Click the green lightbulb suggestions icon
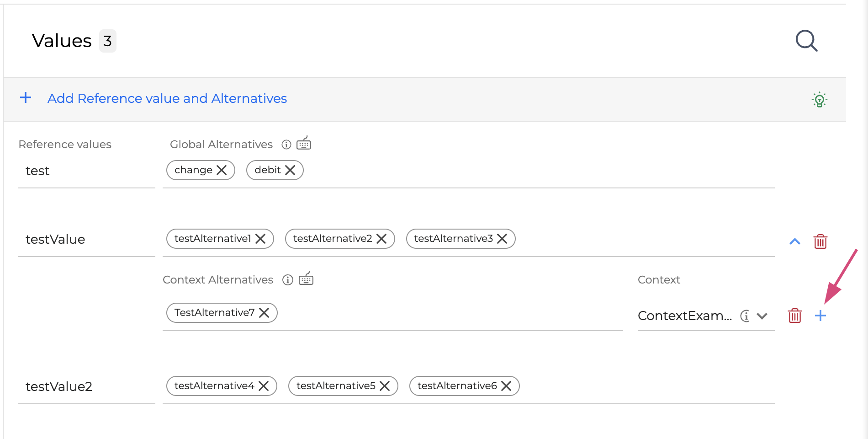 coord(820,100)
